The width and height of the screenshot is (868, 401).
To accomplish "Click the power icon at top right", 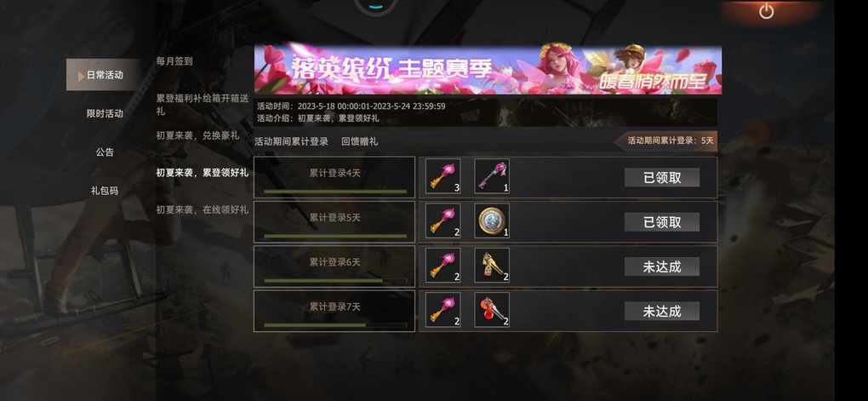I will [x=766, y=11].
